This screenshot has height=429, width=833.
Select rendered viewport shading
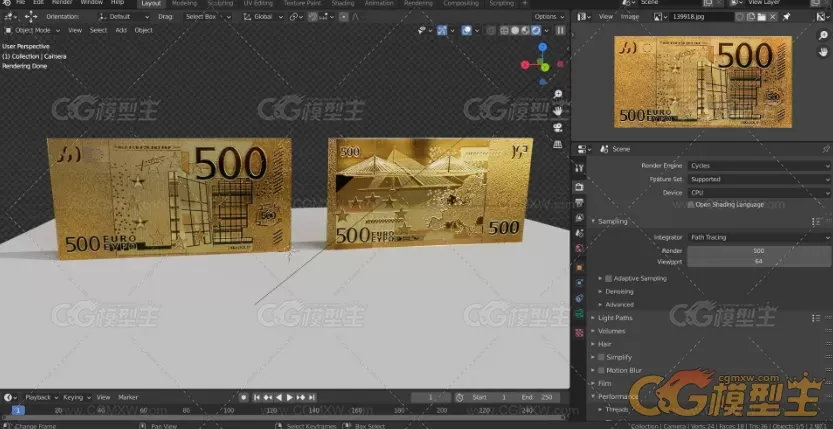[536, 30]
